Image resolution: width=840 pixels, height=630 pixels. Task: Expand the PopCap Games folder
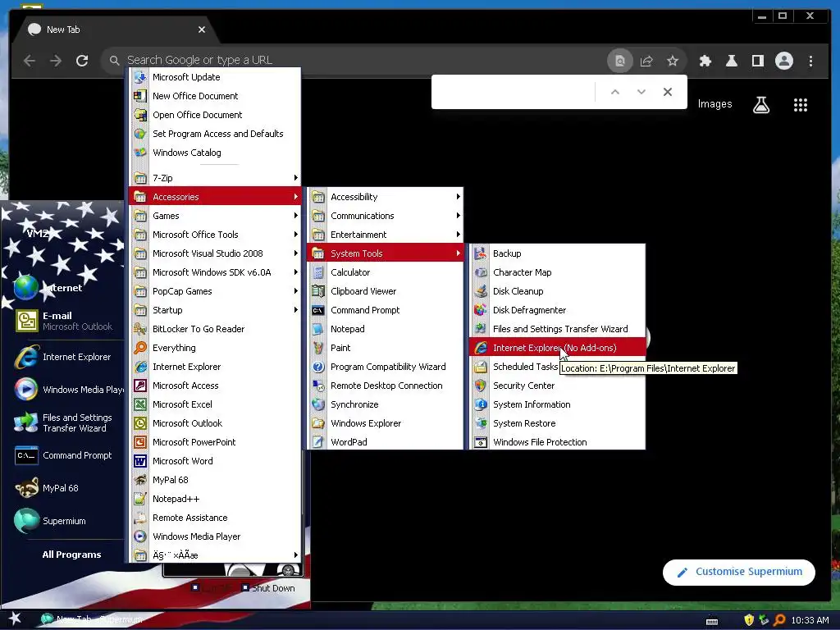[215, 291]
